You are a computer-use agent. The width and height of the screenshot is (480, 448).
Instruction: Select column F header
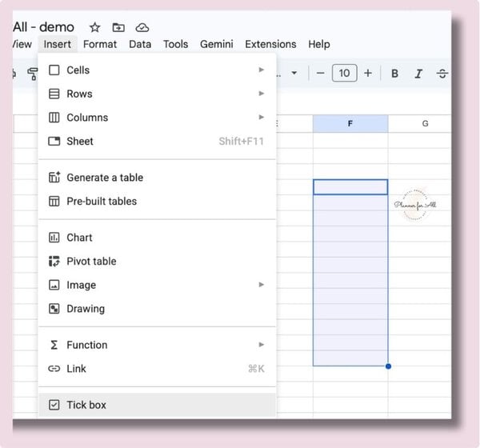point(350,124)
